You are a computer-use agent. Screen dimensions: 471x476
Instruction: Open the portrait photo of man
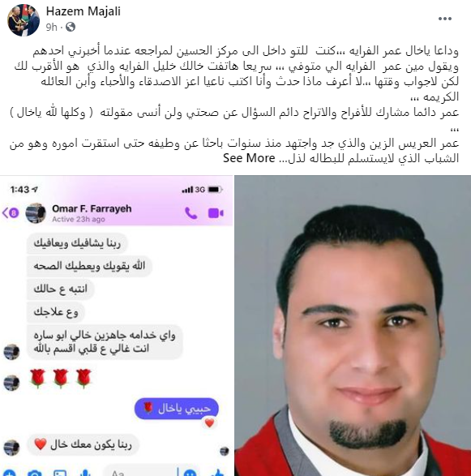pos(353,325)
